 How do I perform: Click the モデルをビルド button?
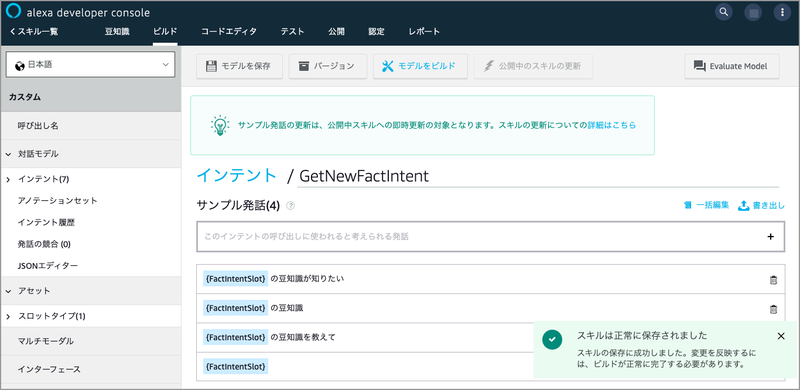coord(420,66)
